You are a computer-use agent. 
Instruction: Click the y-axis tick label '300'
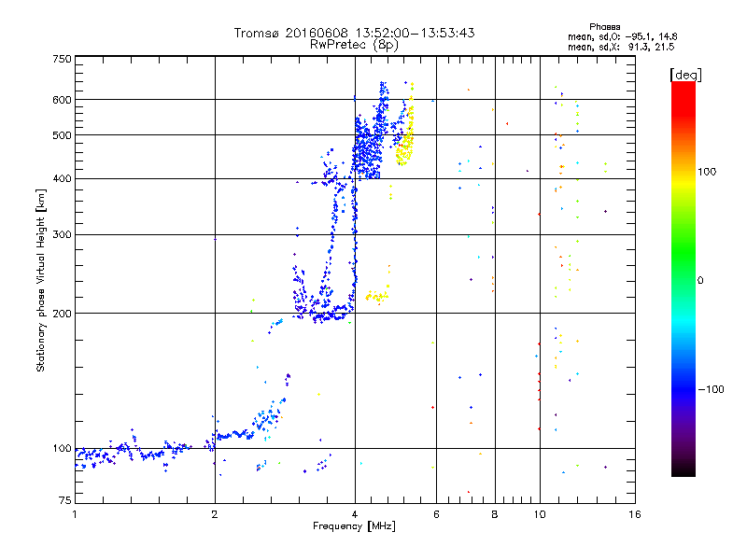click(62, 235)
